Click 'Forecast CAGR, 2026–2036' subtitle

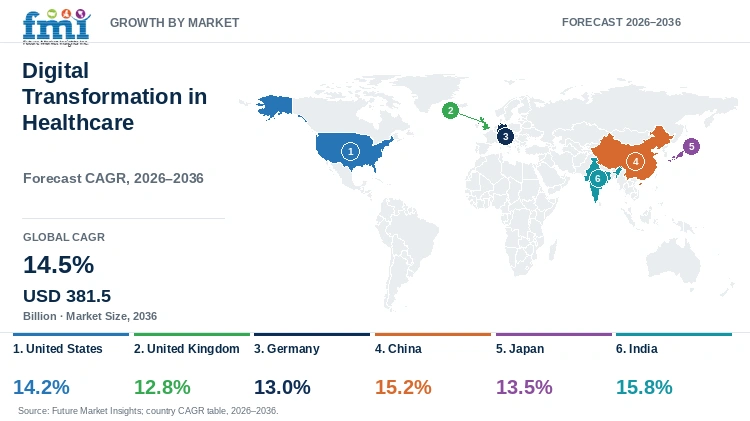click(113, 178)
